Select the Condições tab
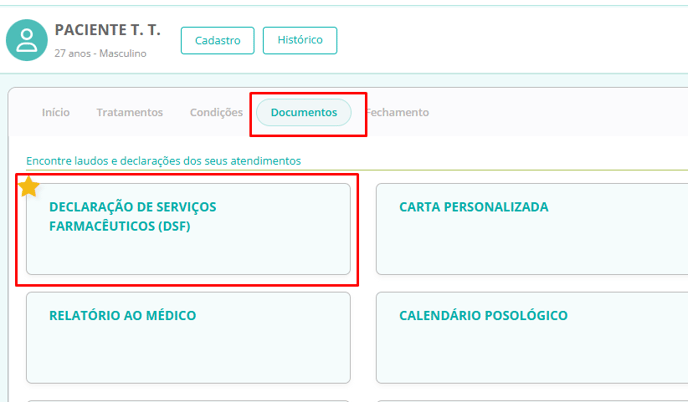Viewport: 688px width, 402px height. tap(216, 113)
